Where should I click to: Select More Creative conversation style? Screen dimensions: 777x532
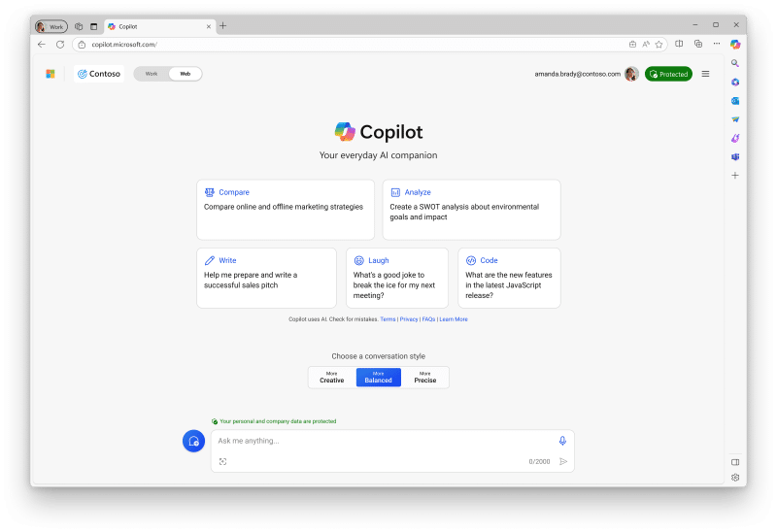(x=331, y=378)
